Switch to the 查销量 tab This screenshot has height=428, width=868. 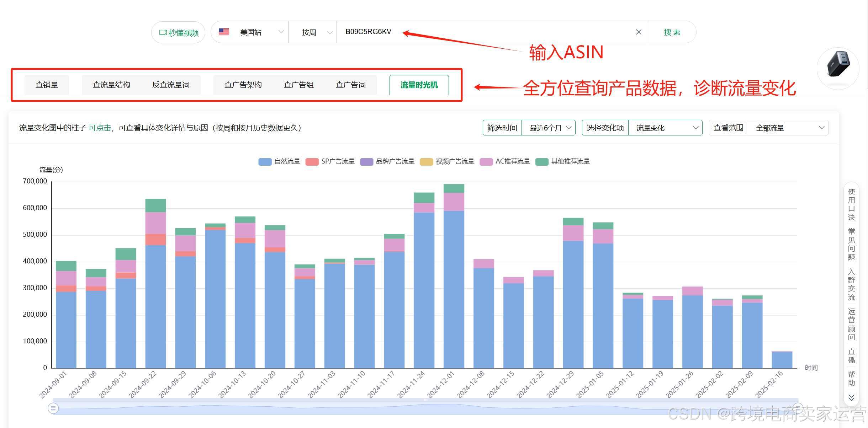[47, 85]
